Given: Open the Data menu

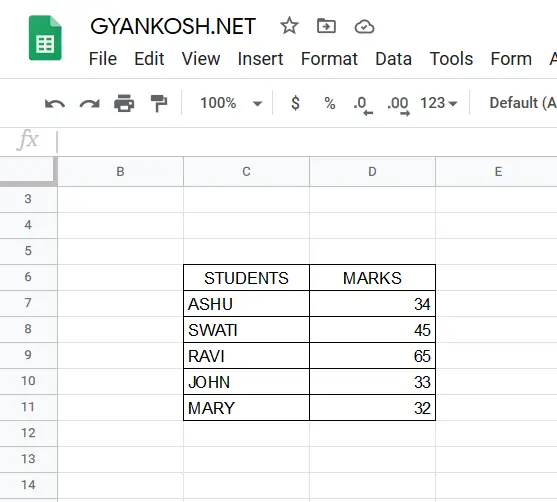Looking at the screenshot, I should (x=394, y=59).
